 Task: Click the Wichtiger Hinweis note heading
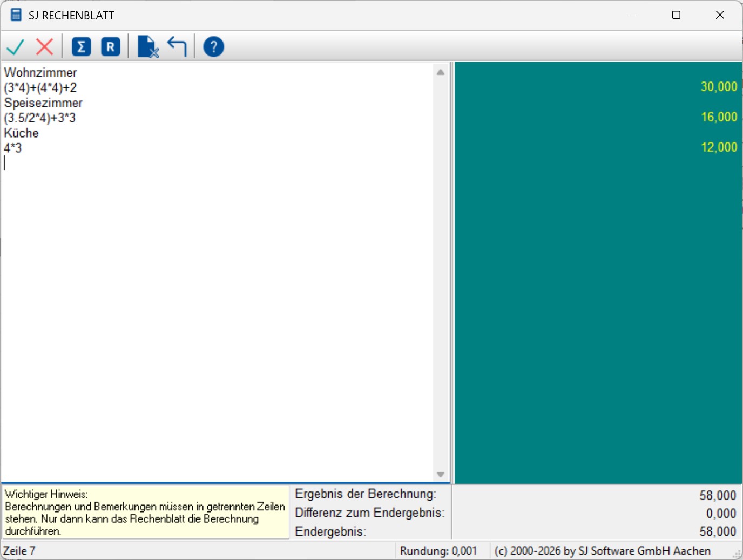[x=46, y=494]
